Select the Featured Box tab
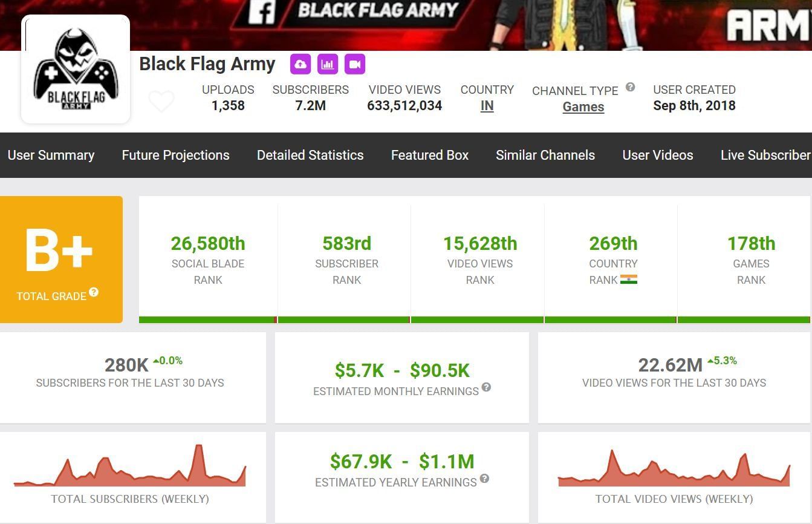The height and width of the screenshot is (524, 812). point(429,155)
